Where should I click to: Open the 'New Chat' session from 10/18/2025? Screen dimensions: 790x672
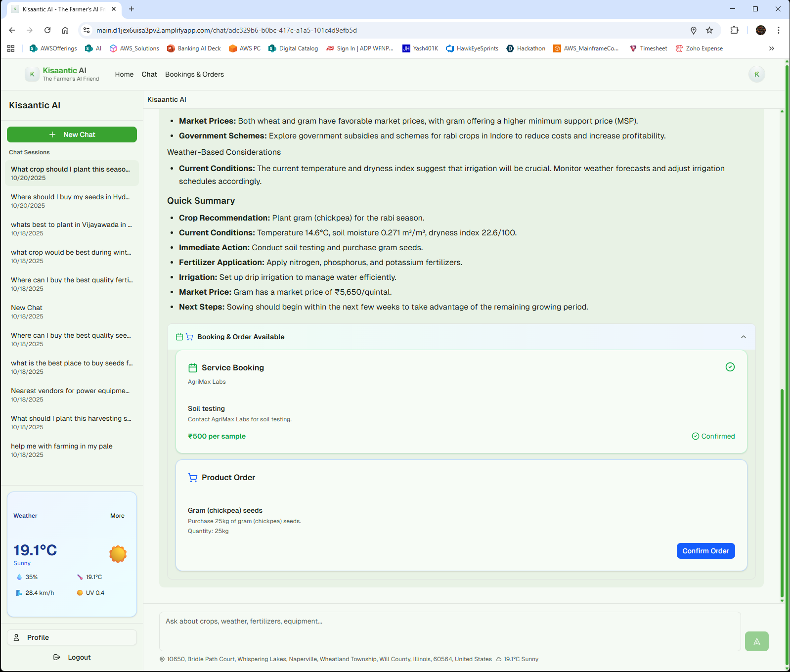tap(72, 312)
